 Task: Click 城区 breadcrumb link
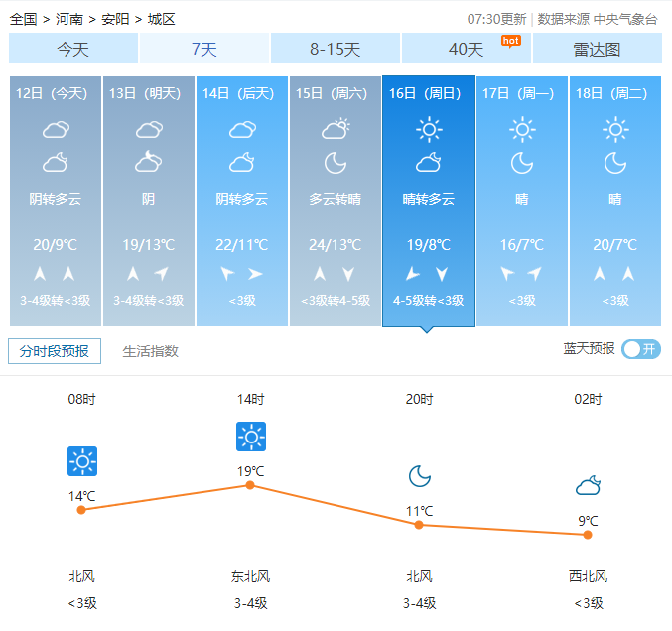[x=161, y=19]
